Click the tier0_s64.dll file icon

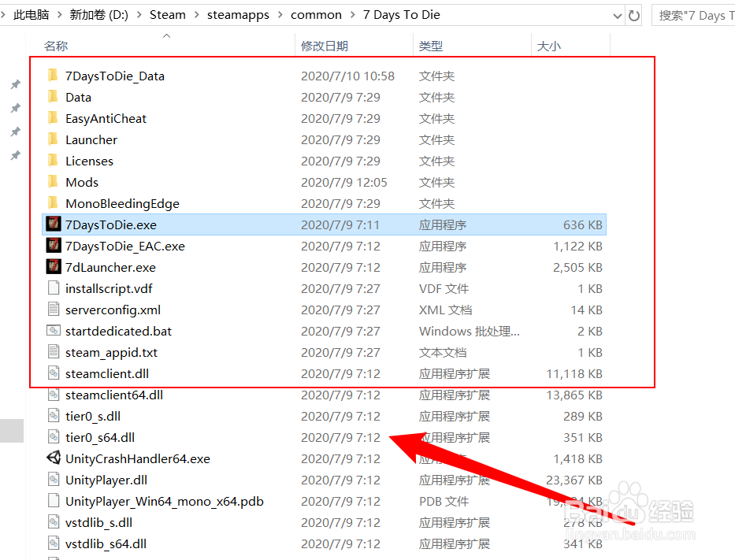tap(54, 437)
